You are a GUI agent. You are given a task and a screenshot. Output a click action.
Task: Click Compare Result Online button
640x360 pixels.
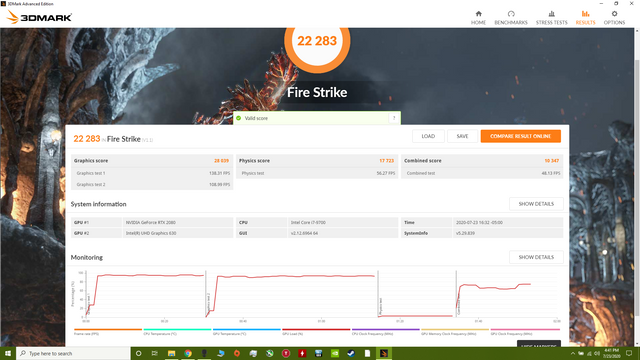point(520,136)
